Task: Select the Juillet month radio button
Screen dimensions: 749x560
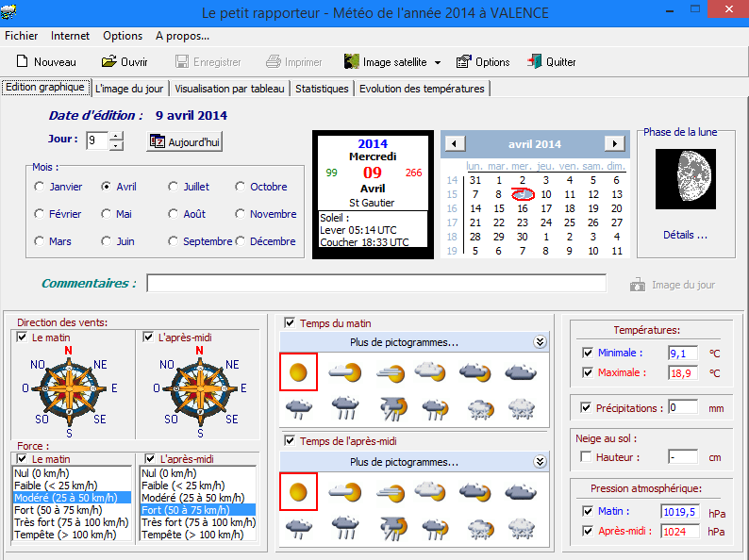Action: coord(173,187)
